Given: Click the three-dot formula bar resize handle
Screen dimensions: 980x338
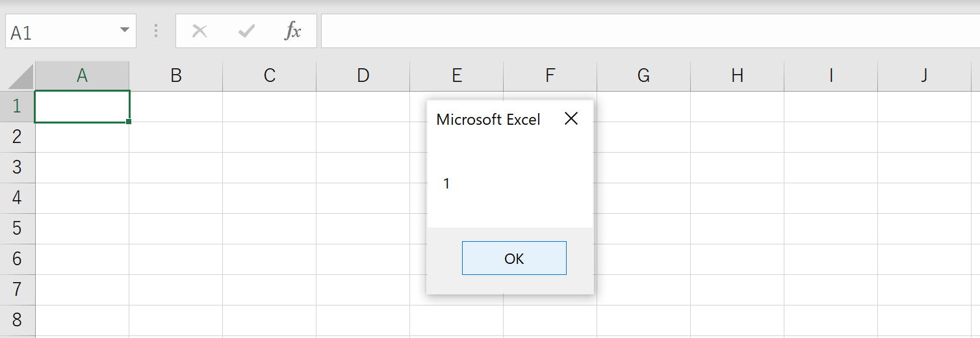Looking at the screenshot, I should tap(156, 31).
